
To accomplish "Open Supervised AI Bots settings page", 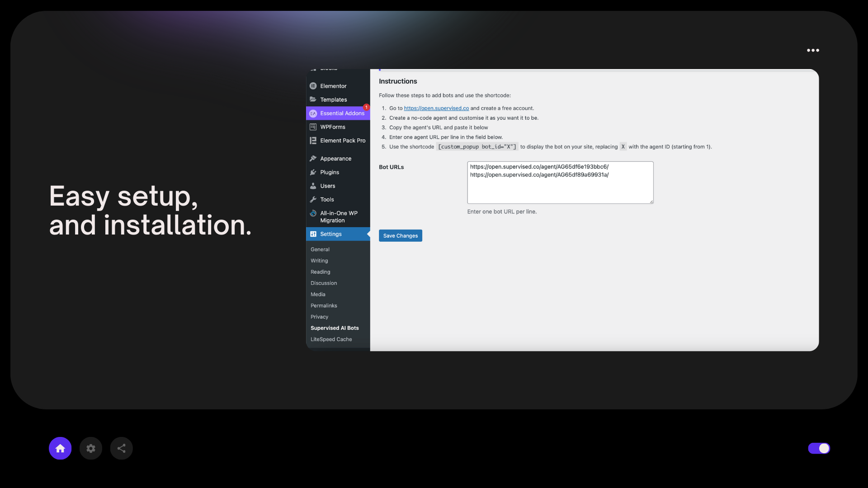I will [335, 328].
